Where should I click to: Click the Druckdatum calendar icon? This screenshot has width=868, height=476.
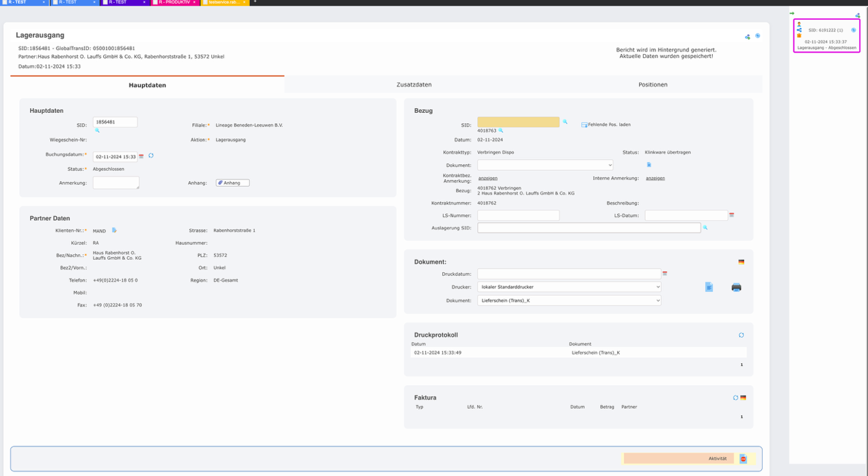tap(665, 274)
